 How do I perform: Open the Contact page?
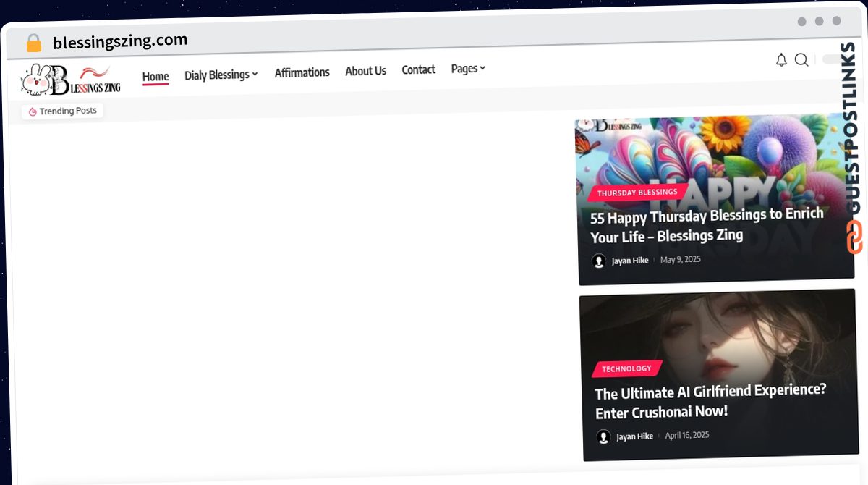pos(418,69)
